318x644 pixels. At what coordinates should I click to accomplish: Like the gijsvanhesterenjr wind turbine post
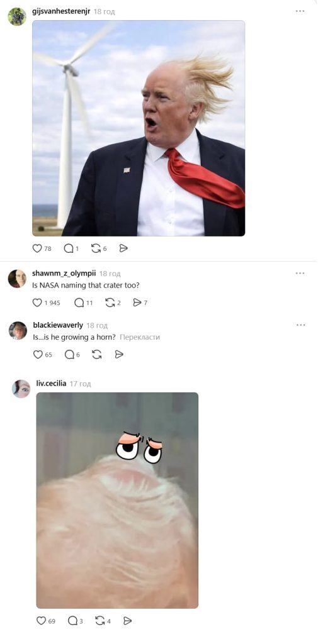[x=37, y=248]
